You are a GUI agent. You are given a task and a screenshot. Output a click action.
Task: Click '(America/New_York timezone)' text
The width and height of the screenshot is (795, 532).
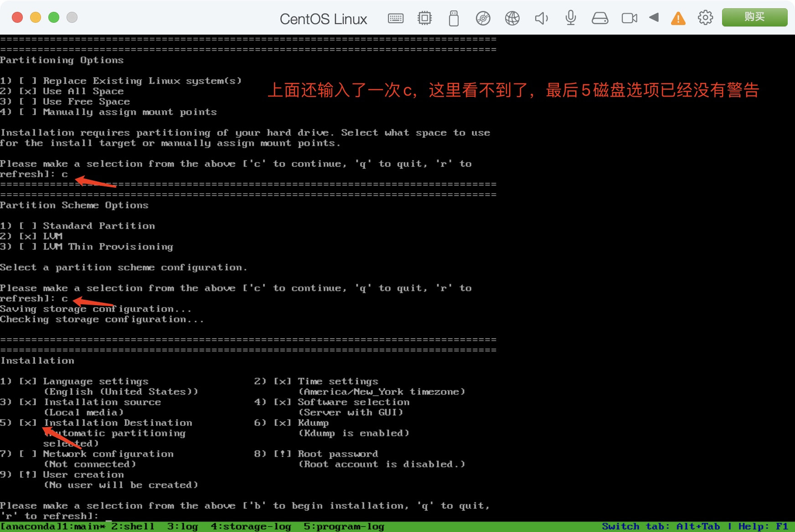(382, 392)
